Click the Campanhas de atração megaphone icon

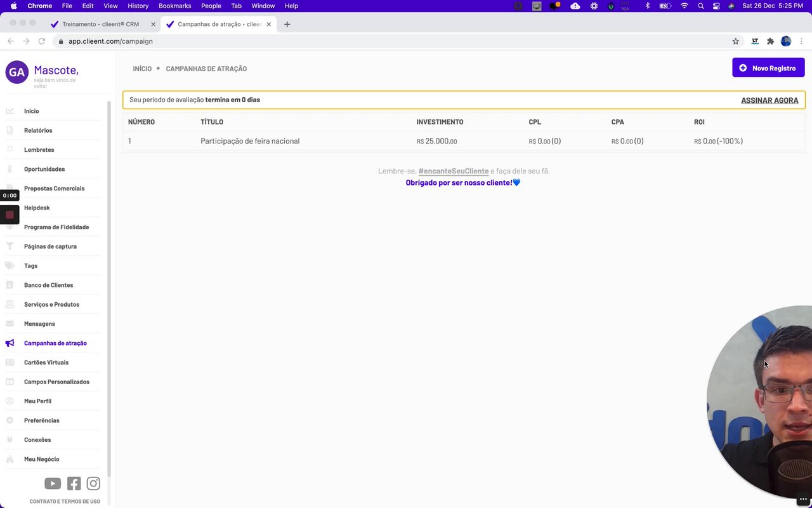pos(10,343)
